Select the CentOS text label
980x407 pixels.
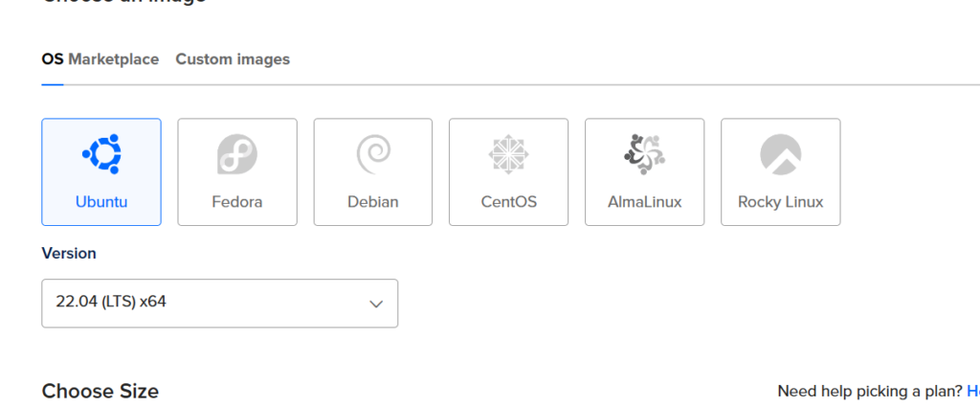(x=508, y=202)
